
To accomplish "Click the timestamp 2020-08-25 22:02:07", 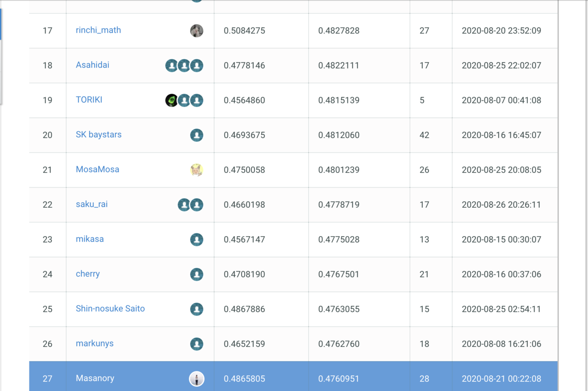I will pos(501,65).
